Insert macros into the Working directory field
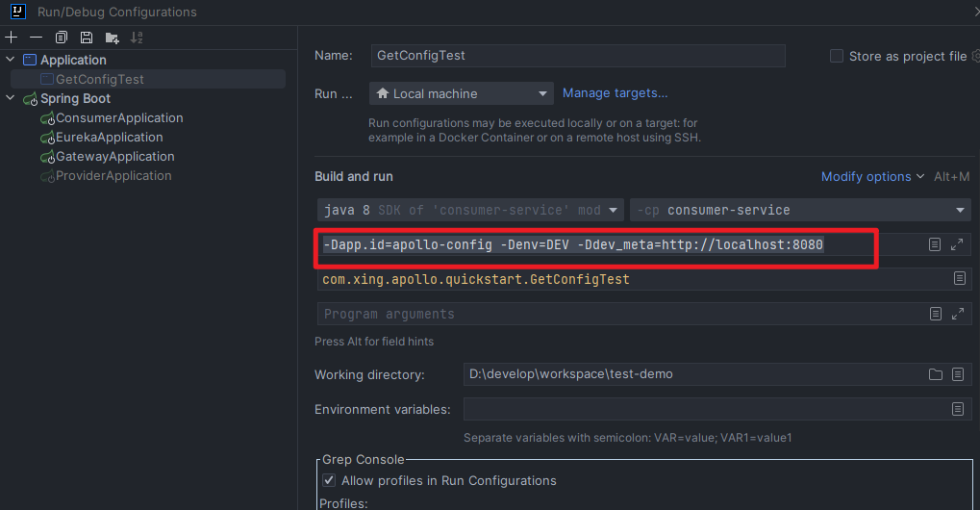980x510 pixels. 958,374
